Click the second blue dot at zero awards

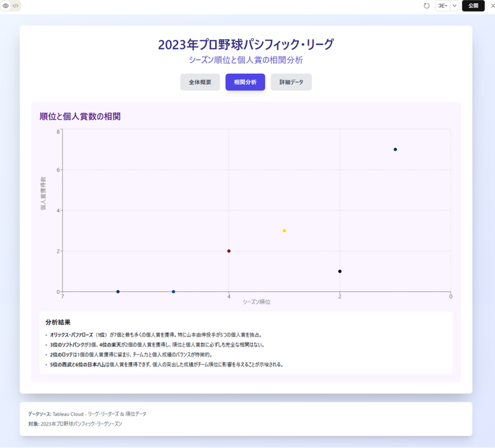click(173, 291)
